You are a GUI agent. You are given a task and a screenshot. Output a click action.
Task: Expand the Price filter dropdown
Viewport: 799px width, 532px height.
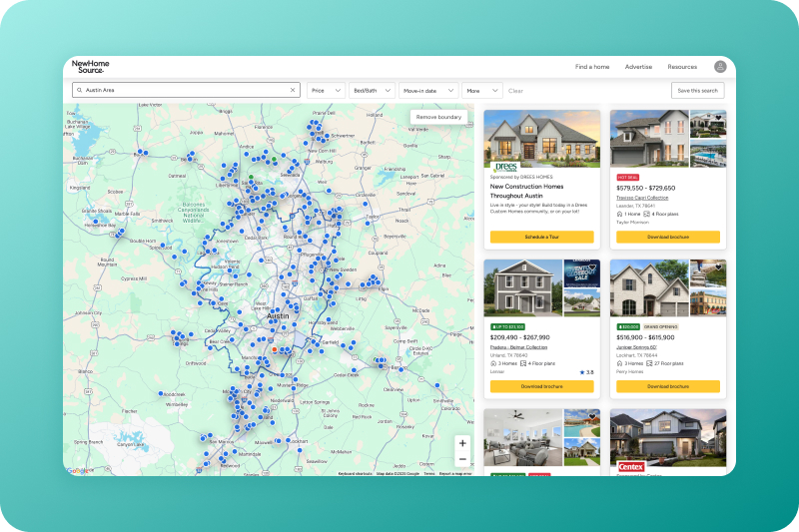(x=326, y=90)
